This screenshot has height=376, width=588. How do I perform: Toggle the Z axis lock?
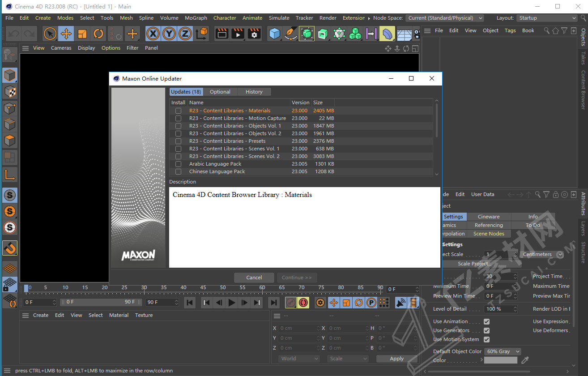[x=185, y=34]
